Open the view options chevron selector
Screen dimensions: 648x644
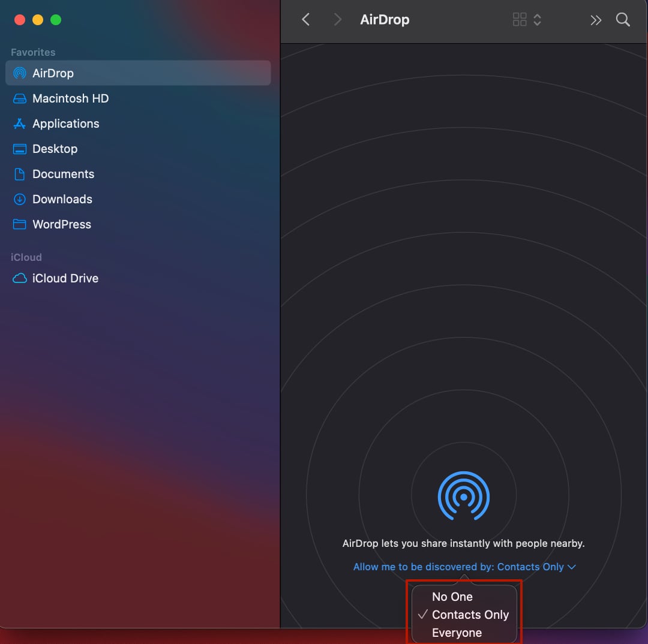537,19
